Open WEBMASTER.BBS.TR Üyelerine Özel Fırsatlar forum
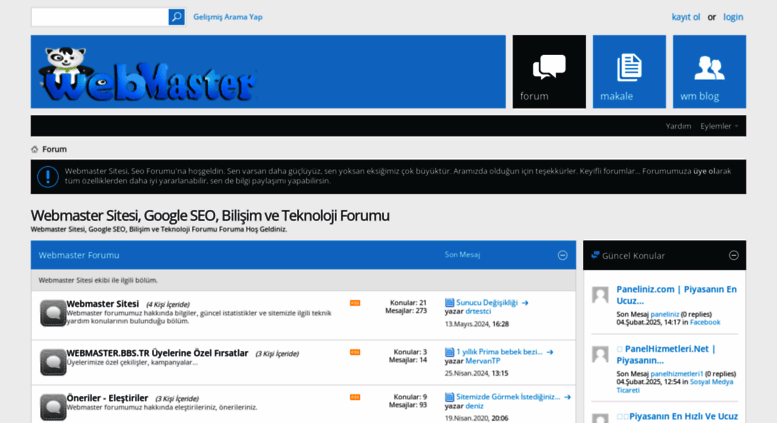Viewport: 777px width, 423px height. (x=157, y=353)
